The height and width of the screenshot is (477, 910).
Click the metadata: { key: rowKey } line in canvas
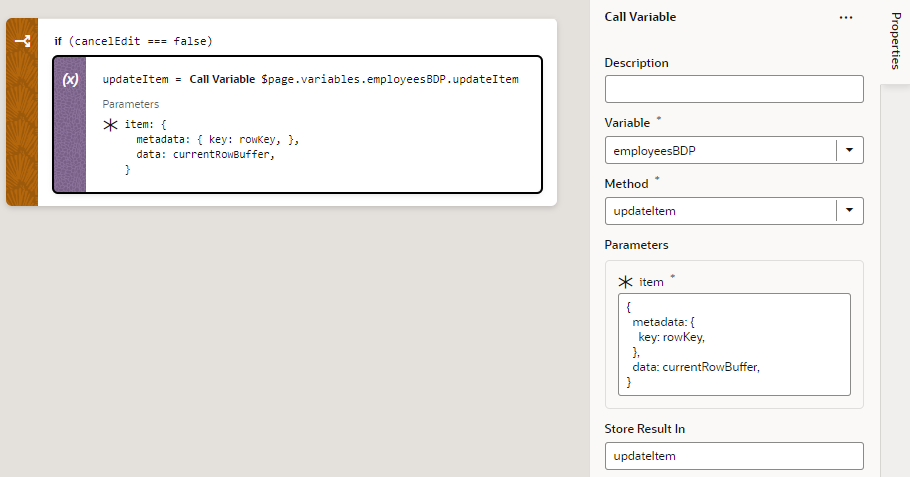click(x=218, y=139)
